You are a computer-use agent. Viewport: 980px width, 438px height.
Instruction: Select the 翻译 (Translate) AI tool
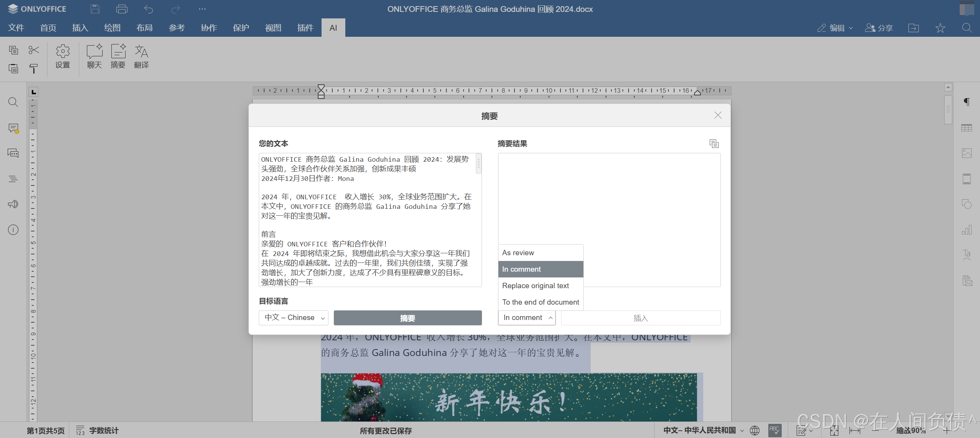coord(141,57)
